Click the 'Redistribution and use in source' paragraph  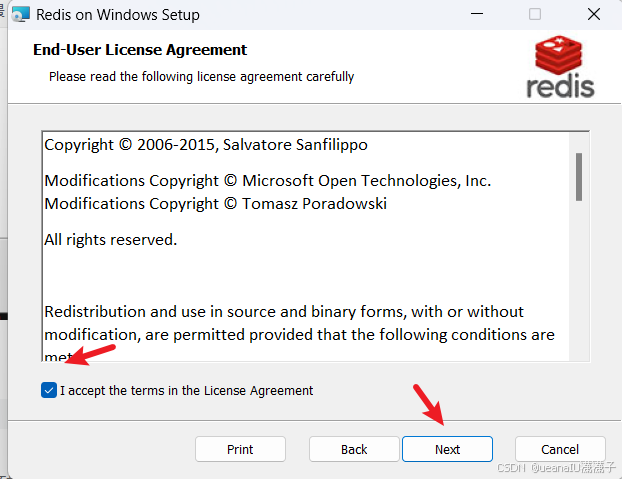pos(299,335)
